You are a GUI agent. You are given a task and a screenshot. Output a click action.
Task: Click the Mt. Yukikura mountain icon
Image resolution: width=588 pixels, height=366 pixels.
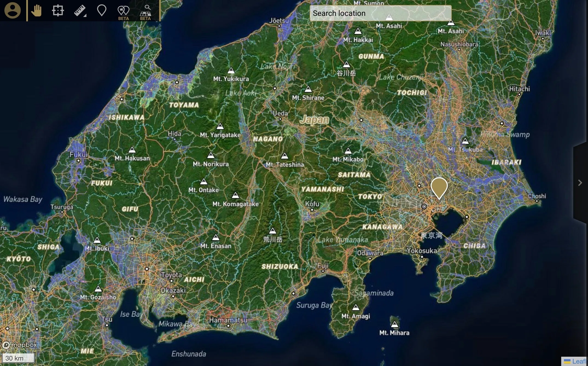point(231,71)
